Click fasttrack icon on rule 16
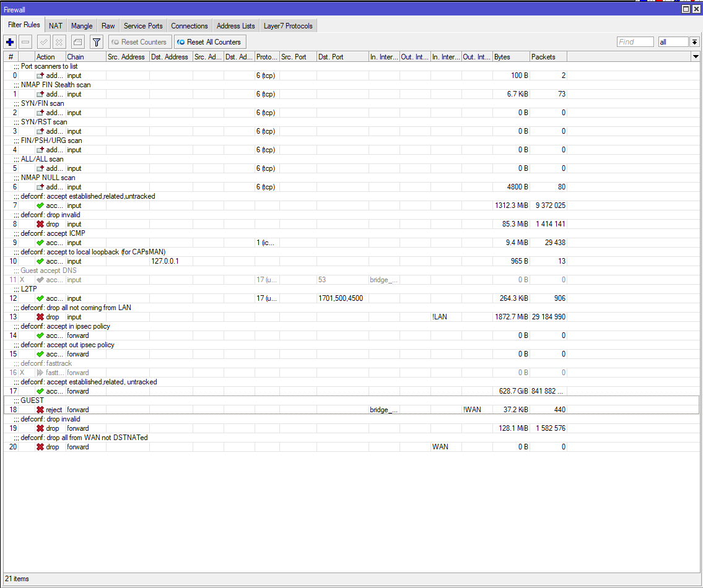The width and height of the screenshot is (703, 588). [40, 373]
